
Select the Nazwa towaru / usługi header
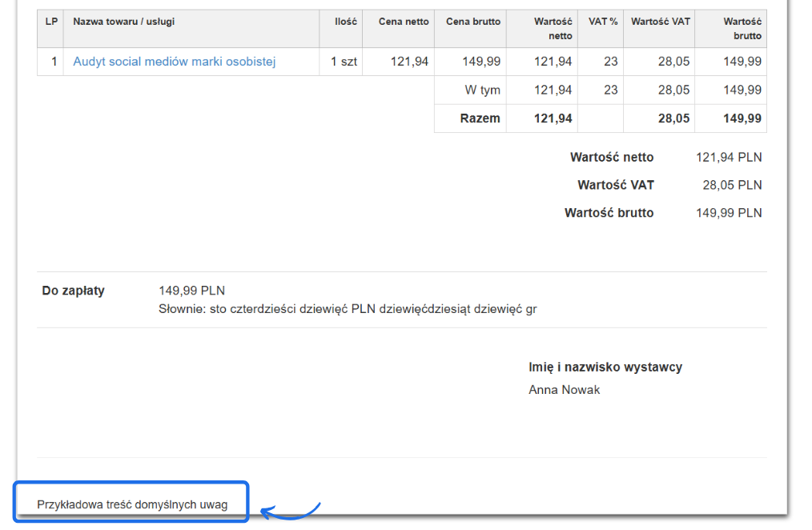123,22
